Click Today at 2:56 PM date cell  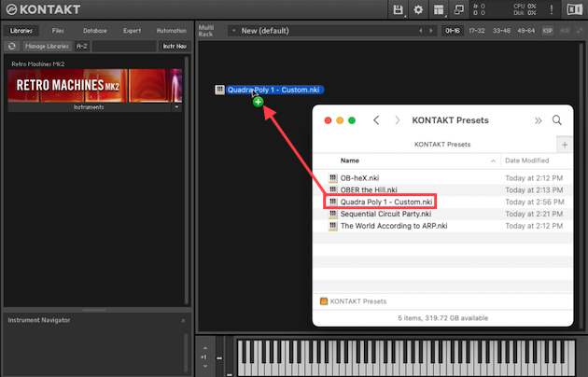click(535, 202)
